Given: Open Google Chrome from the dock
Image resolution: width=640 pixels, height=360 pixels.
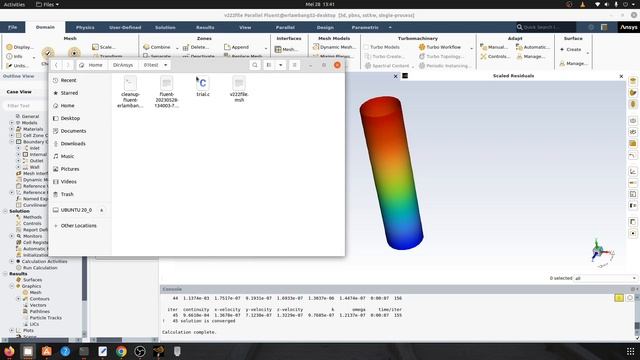Looking at the screenshot, I should (x=121, y=351).
